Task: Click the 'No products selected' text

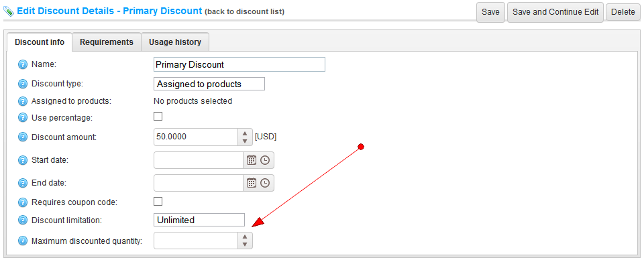Action: point(193,101)
